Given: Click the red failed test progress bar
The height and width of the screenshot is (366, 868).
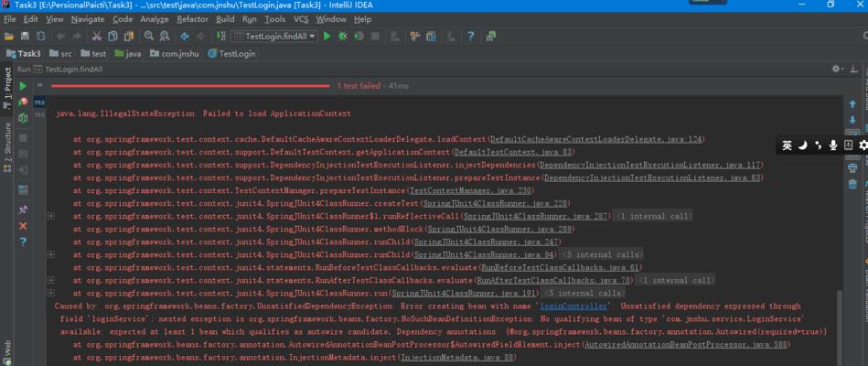Looking at the screenshot, I should (x=190, y=86).
